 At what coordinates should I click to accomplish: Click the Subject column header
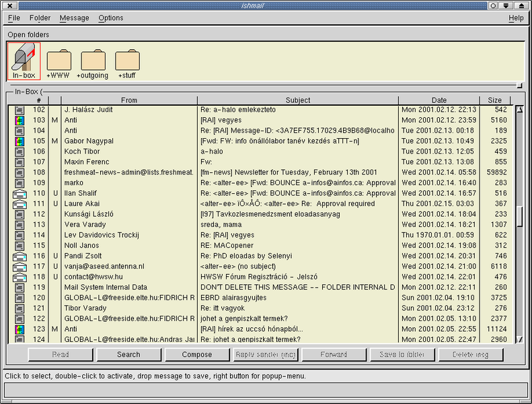point(297,100)
